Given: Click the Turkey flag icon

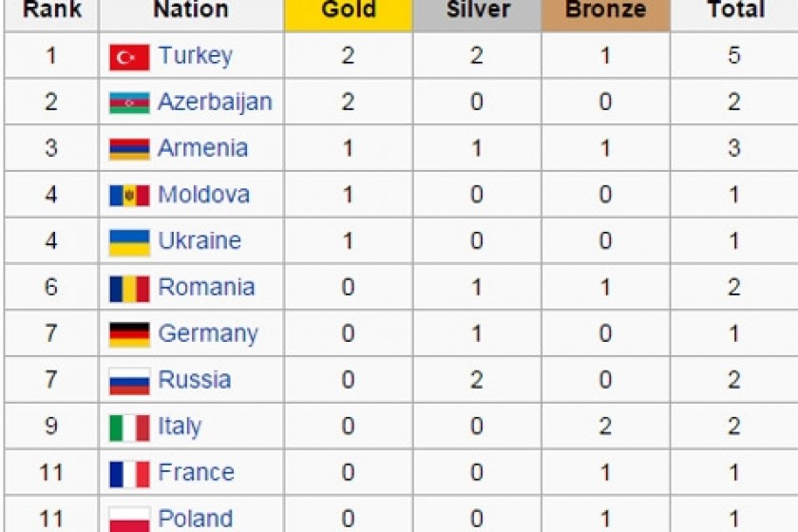Looking at the screenshot, I should (x=129, y=57).
